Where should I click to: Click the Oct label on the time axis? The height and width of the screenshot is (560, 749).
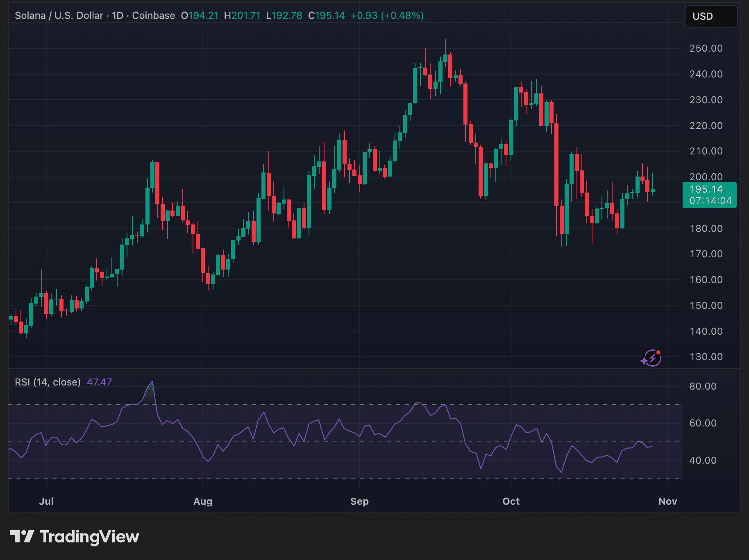click(511, 501)
